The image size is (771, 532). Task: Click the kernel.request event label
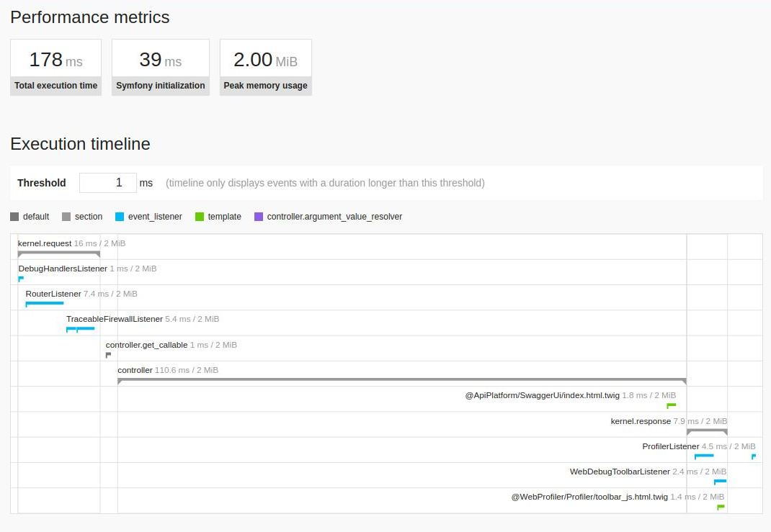point(45,243)
